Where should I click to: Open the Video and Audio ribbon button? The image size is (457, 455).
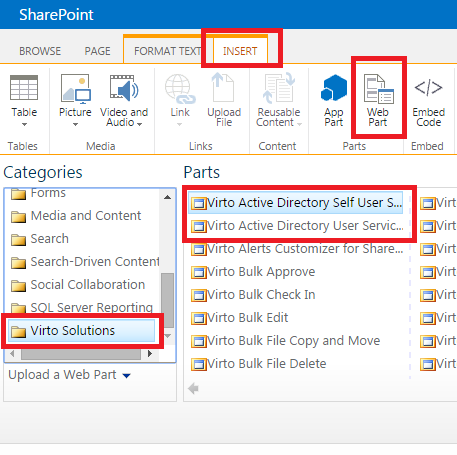click(124, 101)
